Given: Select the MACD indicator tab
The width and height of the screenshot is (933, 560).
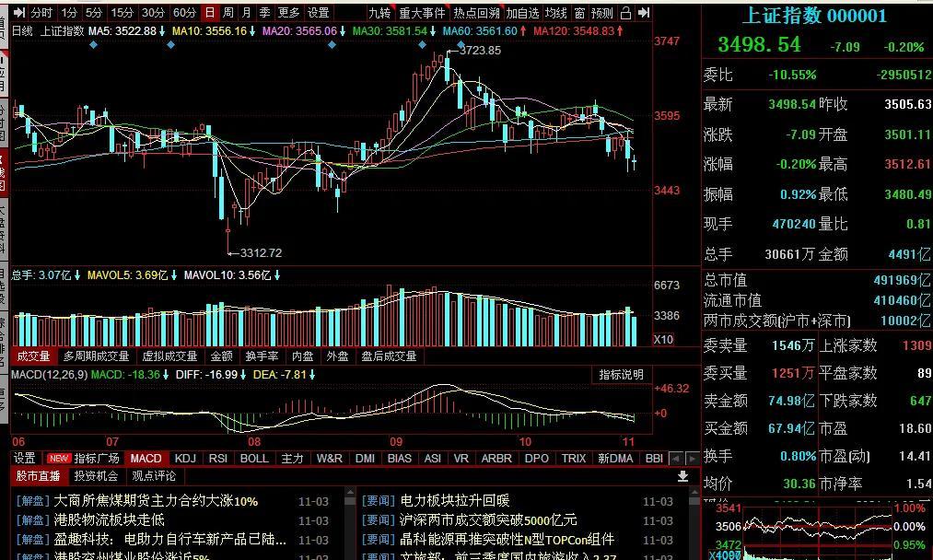Looking at the screenshot, I should (146, 459).
